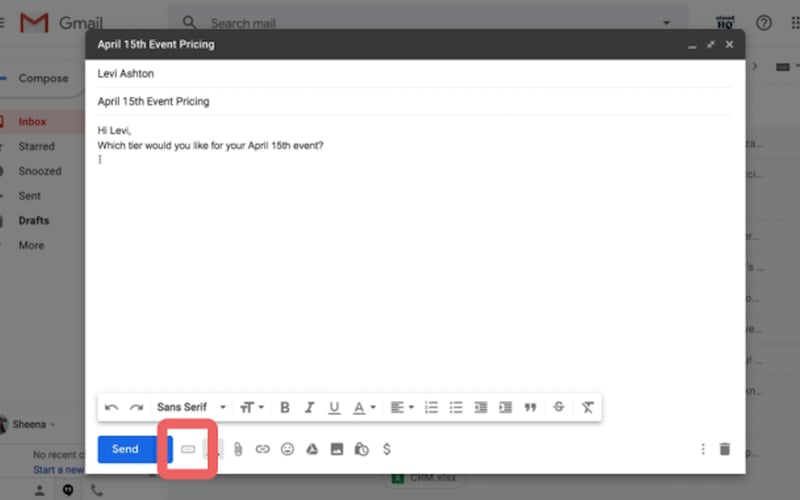Click in the email message body area
Image resolution: width=800 pixels, height=500 pixels.
click(414, 255)
